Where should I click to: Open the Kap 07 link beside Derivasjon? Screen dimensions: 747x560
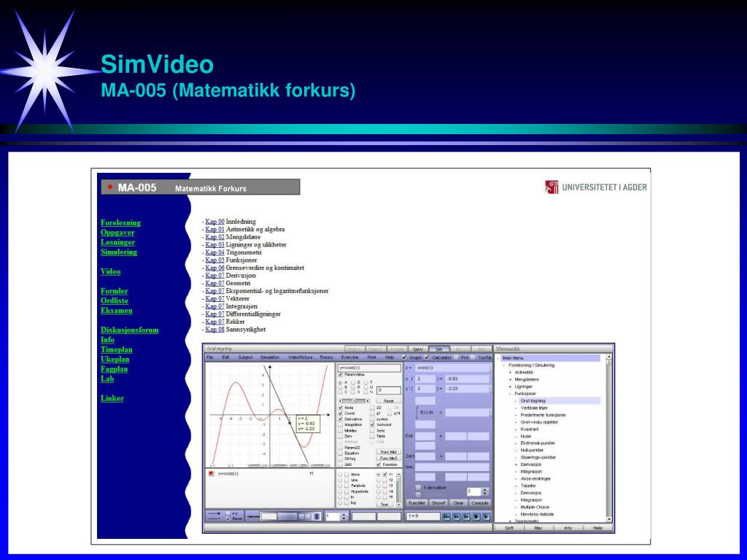[214, 275]
